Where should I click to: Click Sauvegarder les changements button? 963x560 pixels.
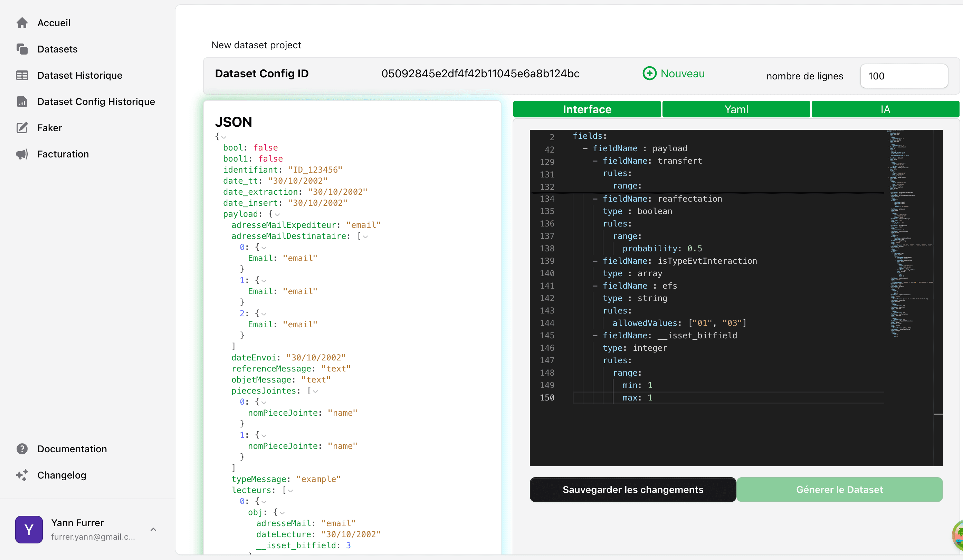(633, 490)
